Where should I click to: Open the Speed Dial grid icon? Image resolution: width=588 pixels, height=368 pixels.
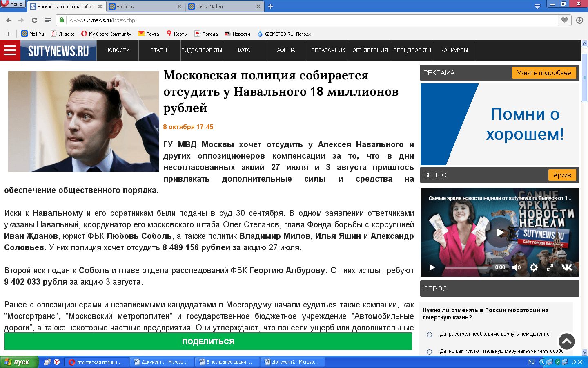48,20
